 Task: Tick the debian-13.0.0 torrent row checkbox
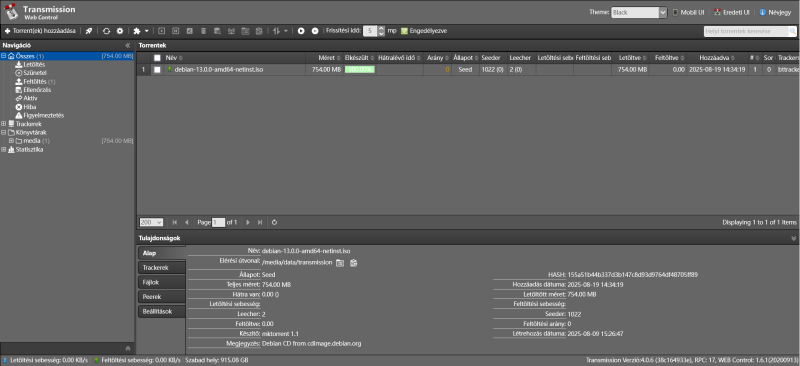click(x=157, y=69)
